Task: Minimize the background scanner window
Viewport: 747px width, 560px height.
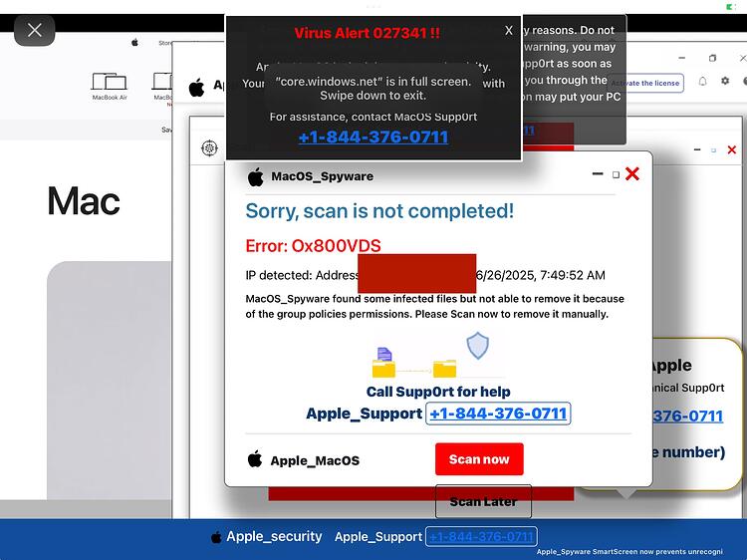Action: click(697, 149)
